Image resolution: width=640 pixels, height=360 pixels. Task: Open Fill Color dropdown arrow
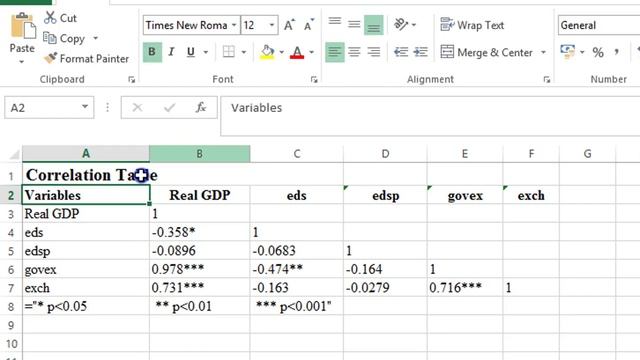pyautogui.click(x=281, y=52)
